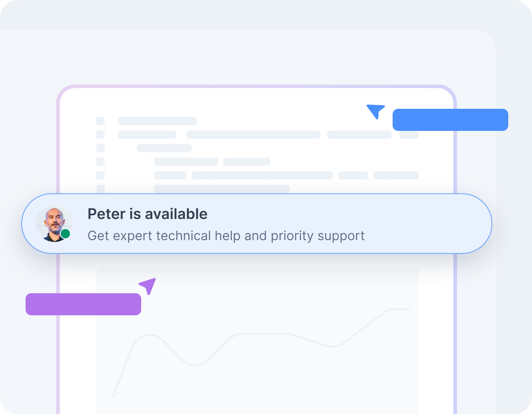
Task: Click the fifth line-number square in code block
Action: point(100,175)
